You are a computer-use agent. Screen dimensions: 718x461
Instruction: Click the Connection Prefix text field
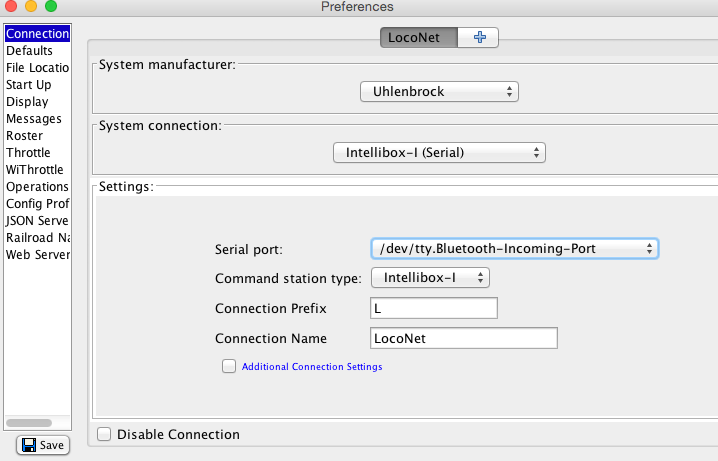click(433, 309)
